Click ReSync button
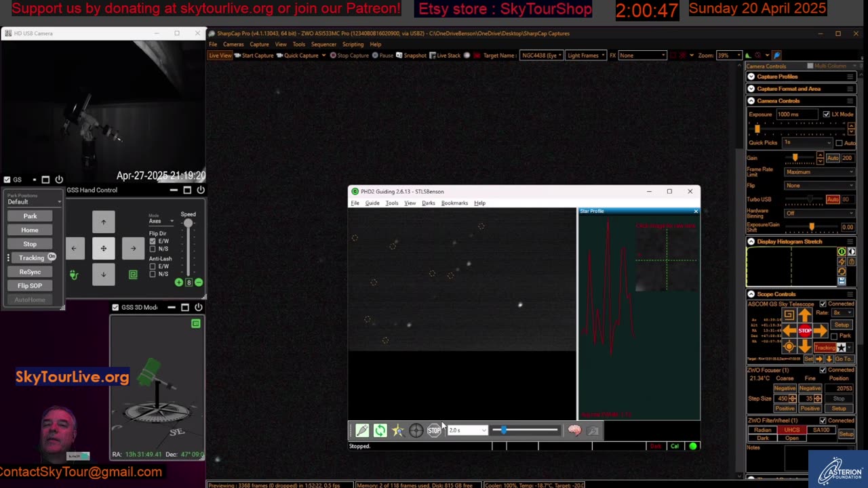The height and width of the screenshot is (488, 868). point(30,272)
